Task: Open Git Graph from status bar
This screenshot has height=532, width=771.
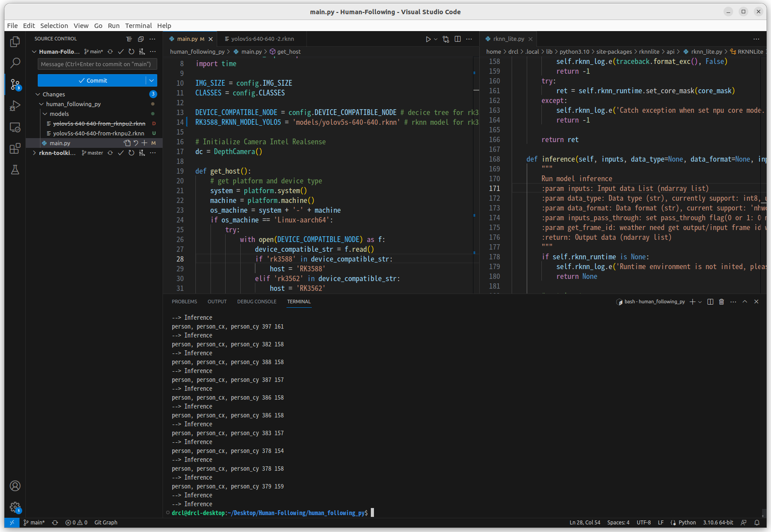Action: (x=106, y=523)
